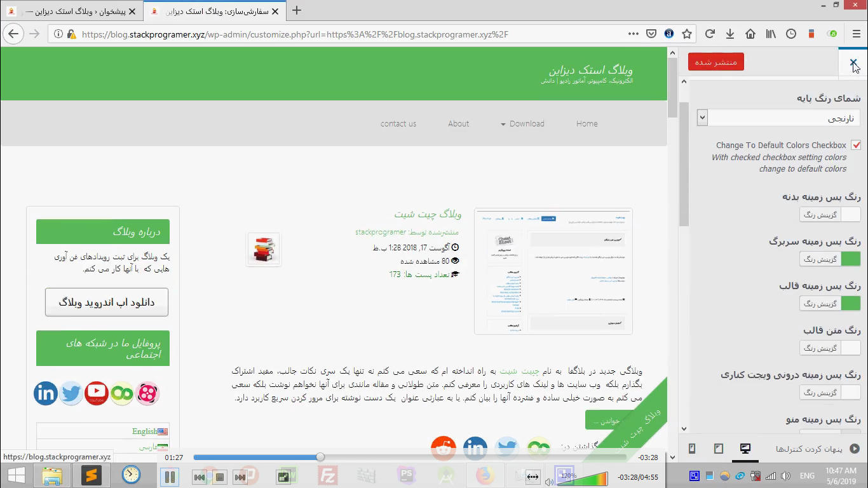Click green swatch for رنگ پس زمینه قالب
This screenshot has height=488, width=868.
coord(851,304)
